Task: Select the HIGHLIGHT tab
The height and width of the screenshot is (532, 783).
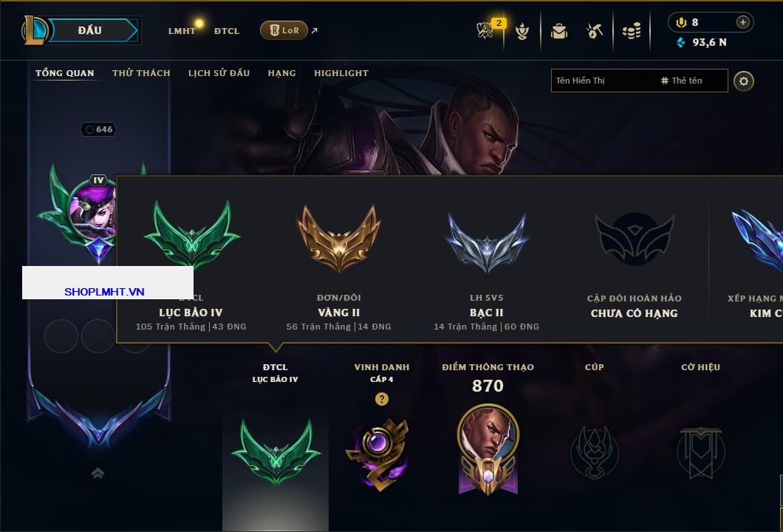Action: click(x=341, y=73)
